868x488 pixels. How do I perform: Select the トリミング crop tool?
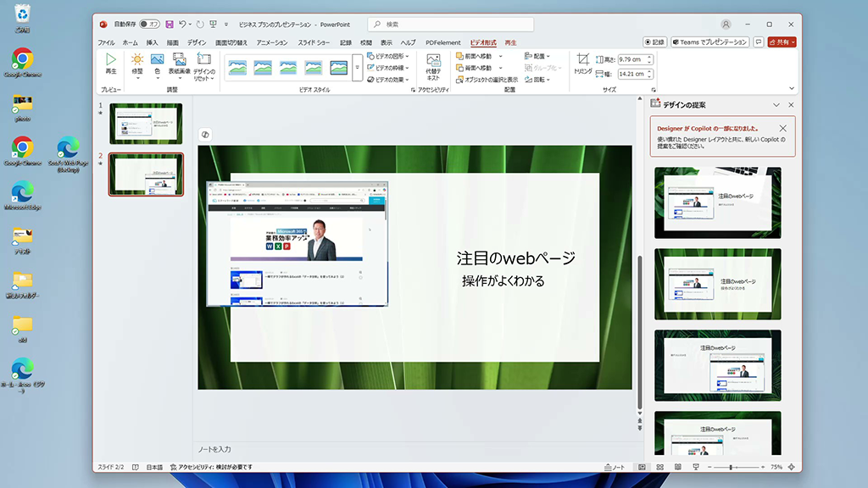(x=582, y=64)
